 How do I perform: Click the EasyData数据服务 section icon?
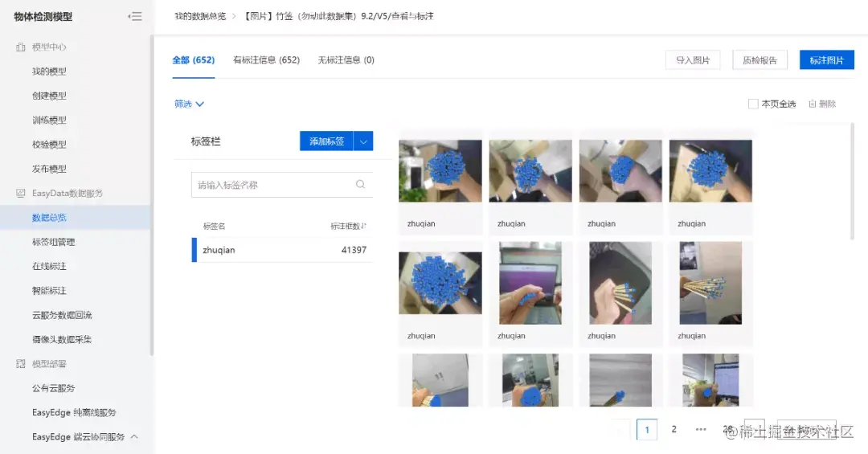pyautogui.click(x=20, y=193)
